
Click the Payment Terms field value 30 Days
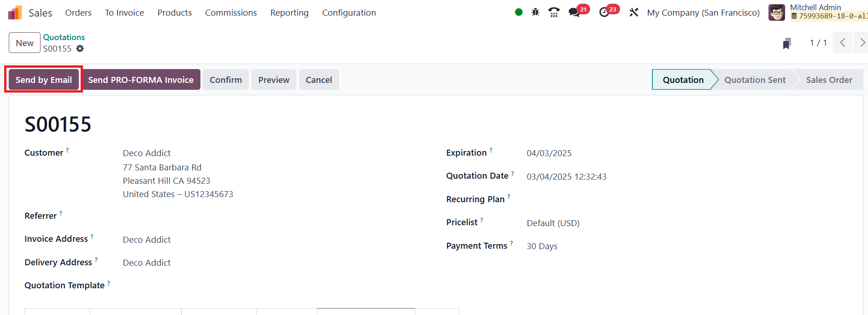coord(542,246)
